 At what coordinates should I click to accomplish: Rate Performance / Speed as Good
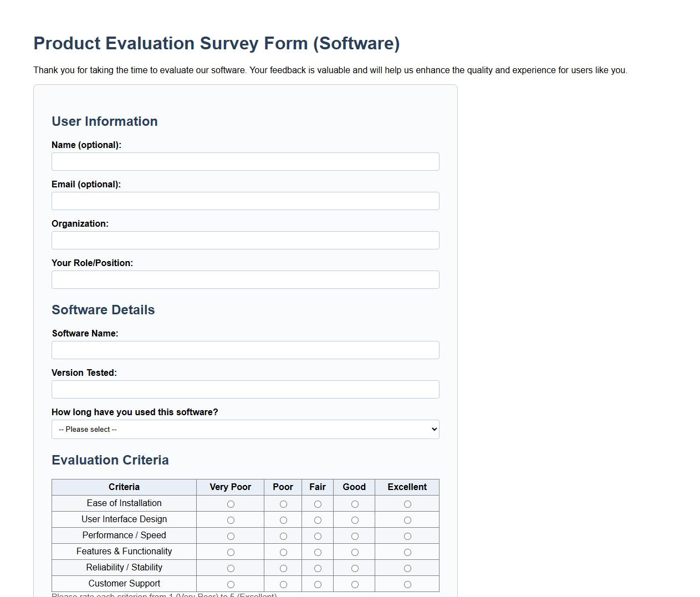click(354, 536)
